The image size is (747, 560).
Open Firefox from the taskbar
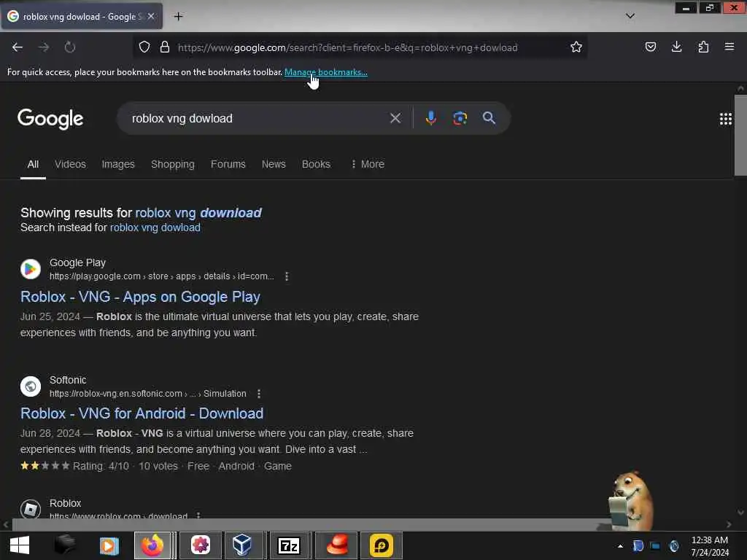[x=152, y=545]
